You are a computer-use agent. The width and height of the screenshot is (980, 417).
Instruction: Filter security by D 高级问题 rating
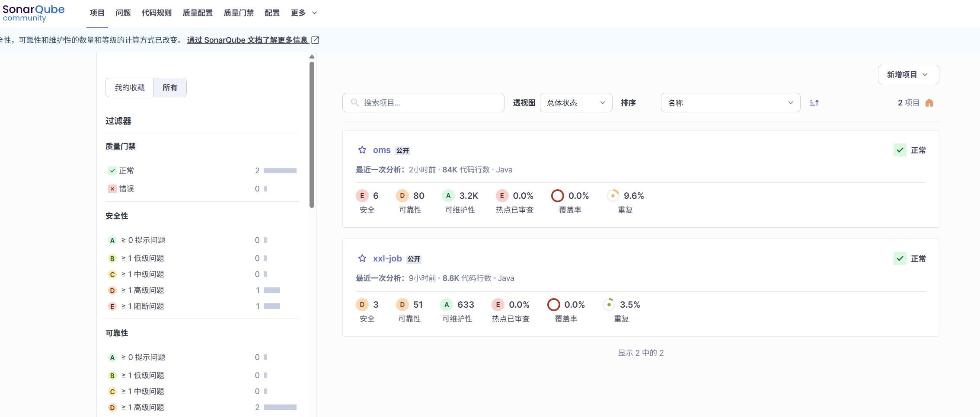[x=202, y=290]
